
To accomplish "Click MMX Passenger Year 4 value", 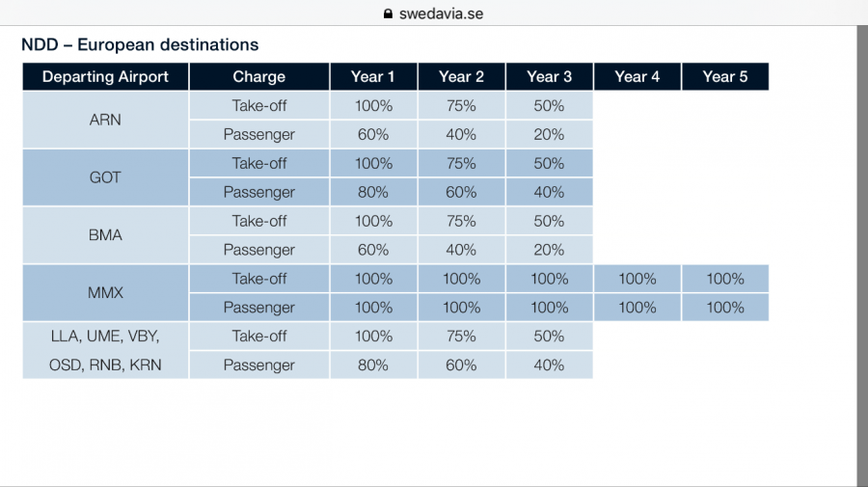I will (x=637, y=308).
